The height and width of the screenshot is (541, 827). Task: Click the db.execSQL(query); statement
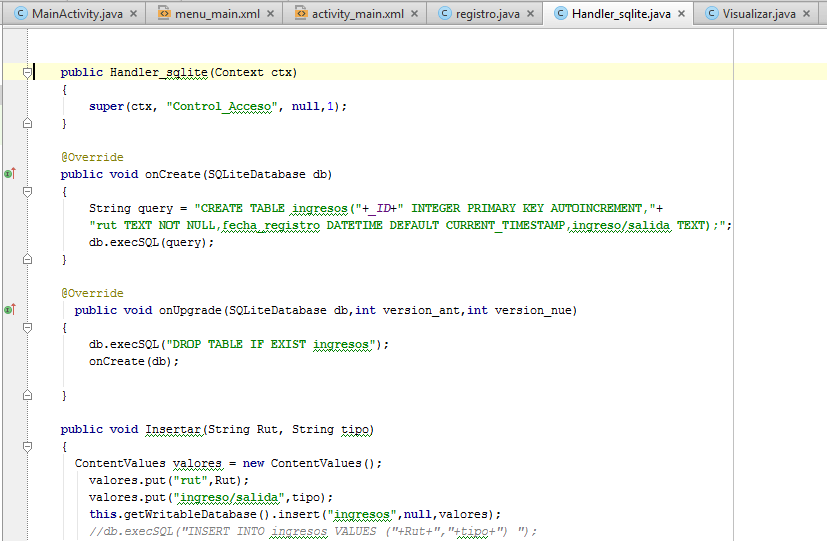point(151,243)
